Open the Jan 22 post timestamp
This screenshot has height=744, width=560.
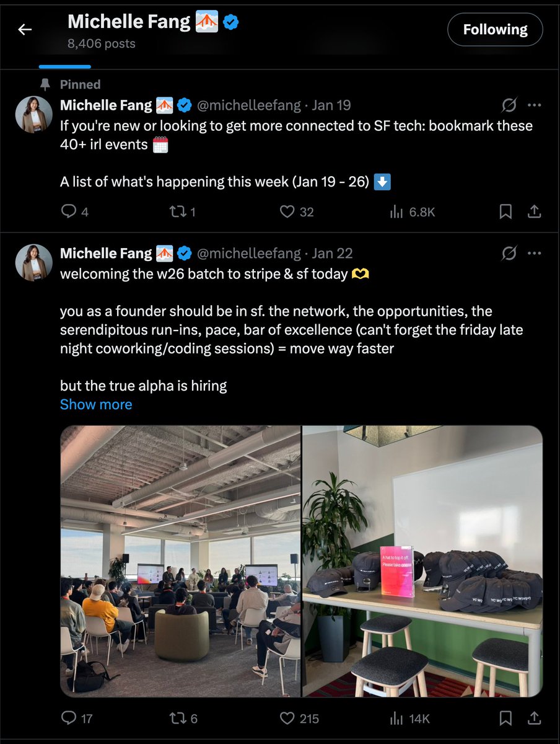(x=332, y=253)
